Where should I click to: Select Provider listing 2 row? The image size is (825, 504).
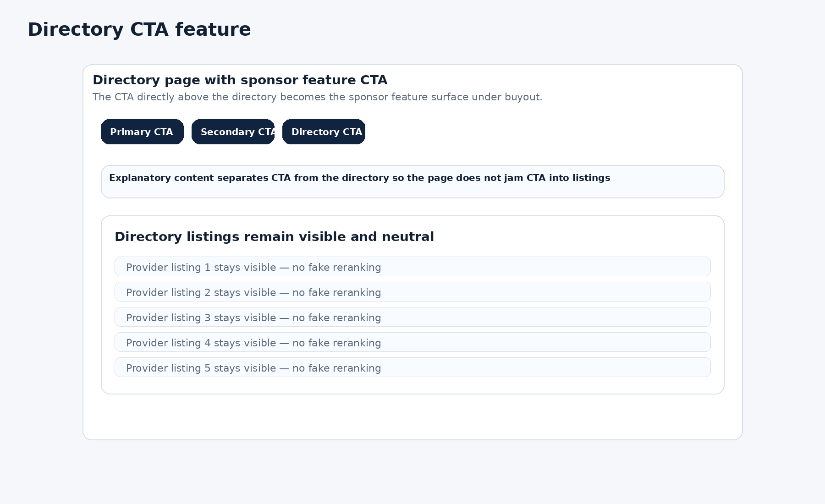(x=412, y=292)
